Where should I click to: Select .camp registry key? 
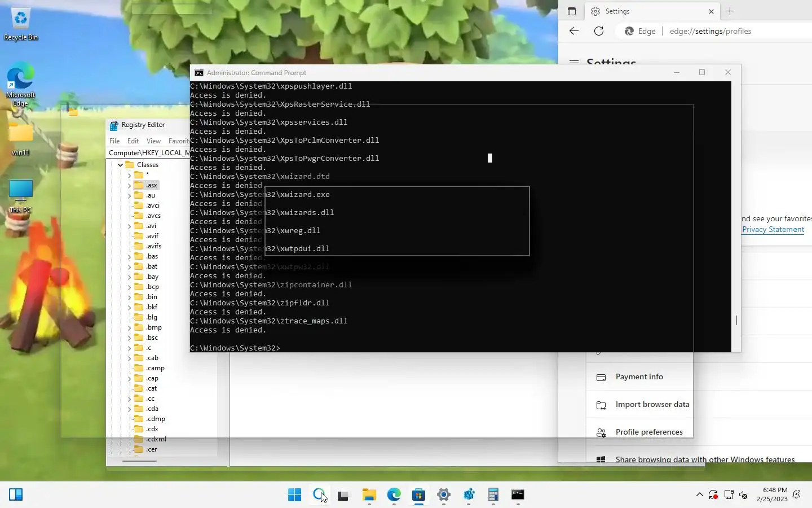156,368
